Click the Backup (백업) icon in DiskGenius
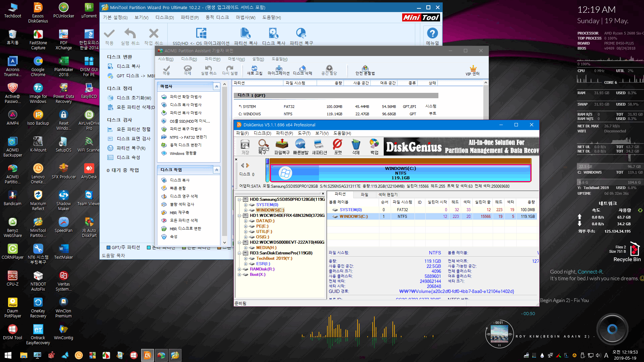644x362 pixels. point(374,147)
